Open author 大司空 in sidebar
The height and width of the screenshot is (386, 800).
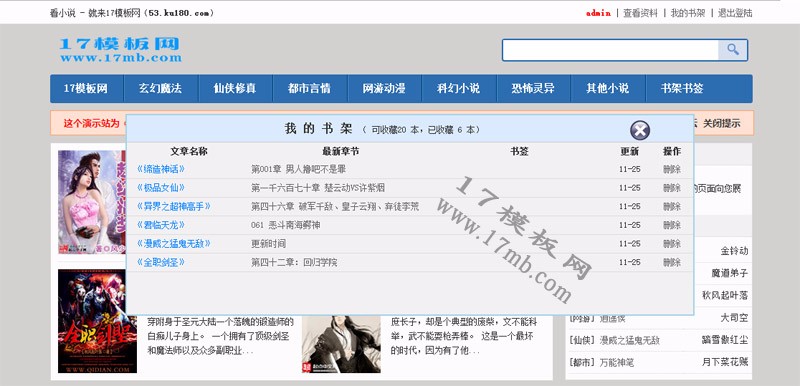[x=734, y=318]
